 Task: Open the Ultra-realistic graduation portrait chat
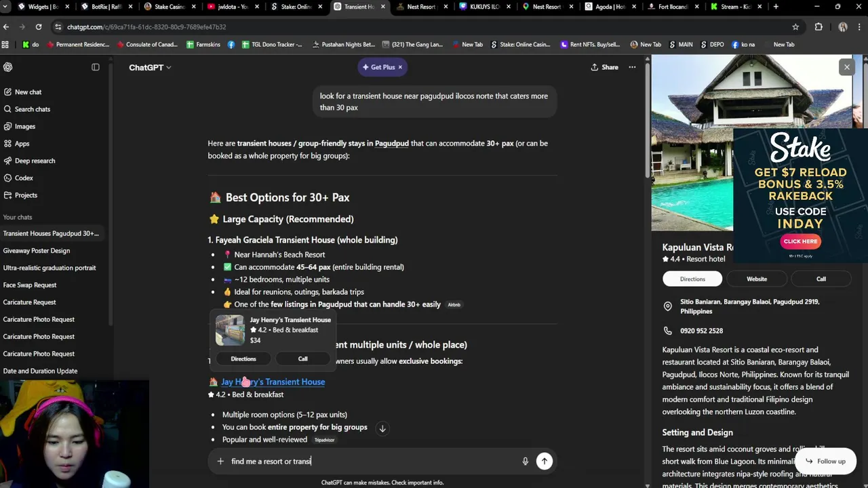[x=50, y=268]
